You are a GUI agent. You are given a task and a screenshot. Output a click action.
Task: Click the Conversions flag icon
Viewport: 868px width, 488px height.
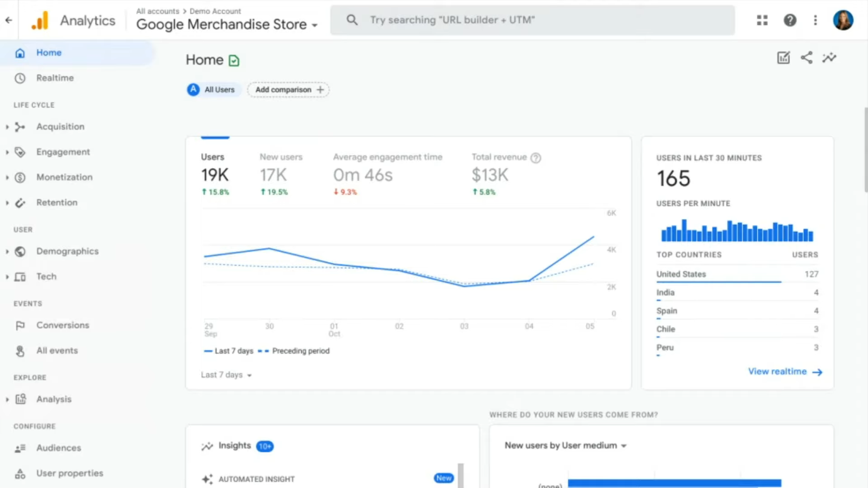(20, 325)
